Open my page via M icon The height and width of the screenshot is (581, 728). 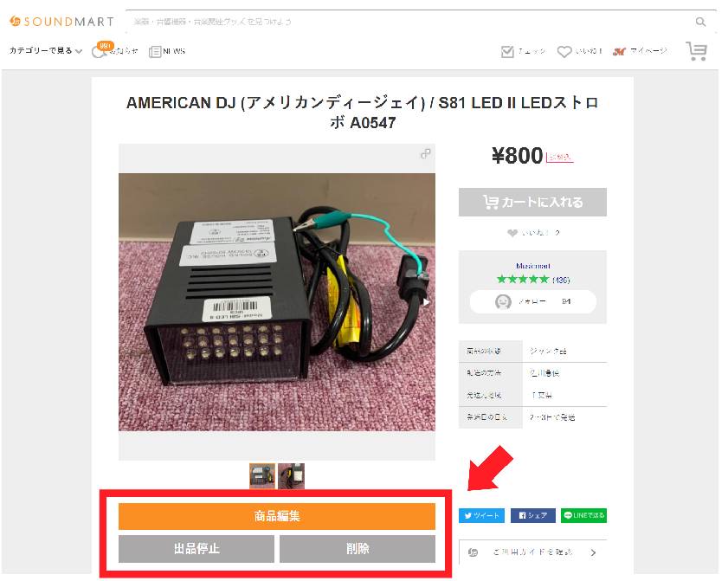[619, 52]
